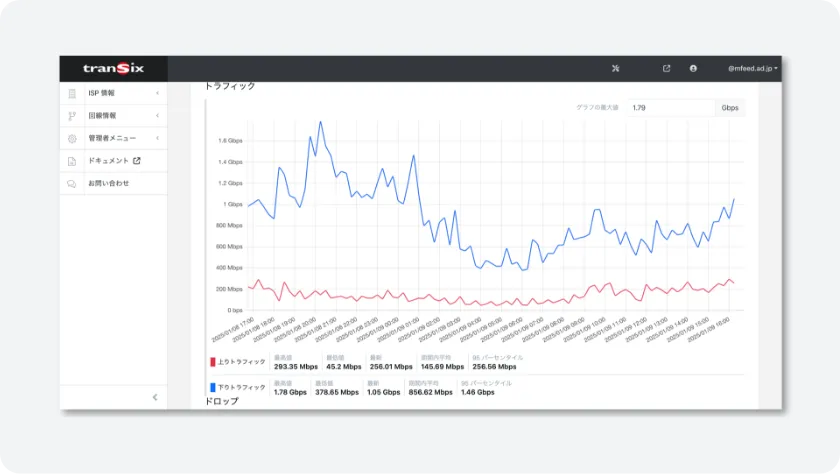840x474 pixels.
Task: Expand the ISP情報 sidebar chevron
Action: click(x=157, y=94)
